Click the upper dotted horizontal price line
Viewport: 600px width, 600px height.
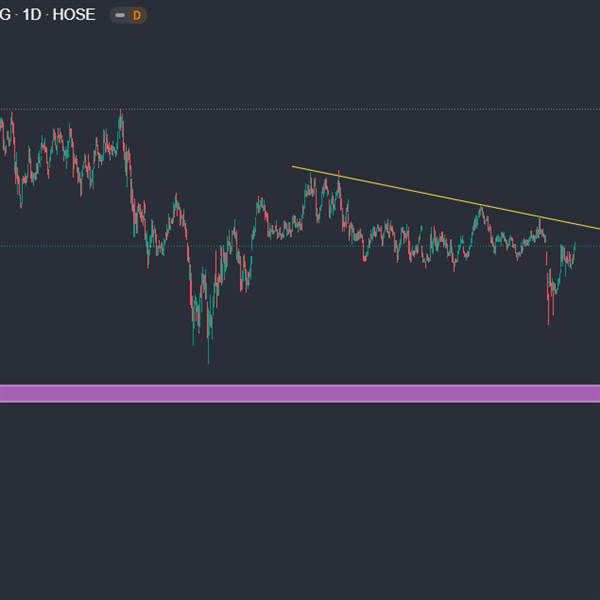[300, 109]
